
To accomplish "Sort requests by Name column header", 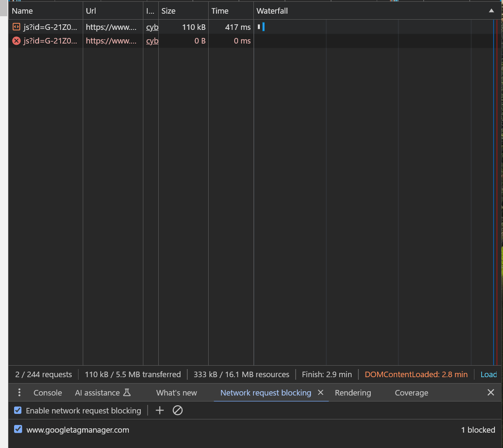I will [46, 11].
